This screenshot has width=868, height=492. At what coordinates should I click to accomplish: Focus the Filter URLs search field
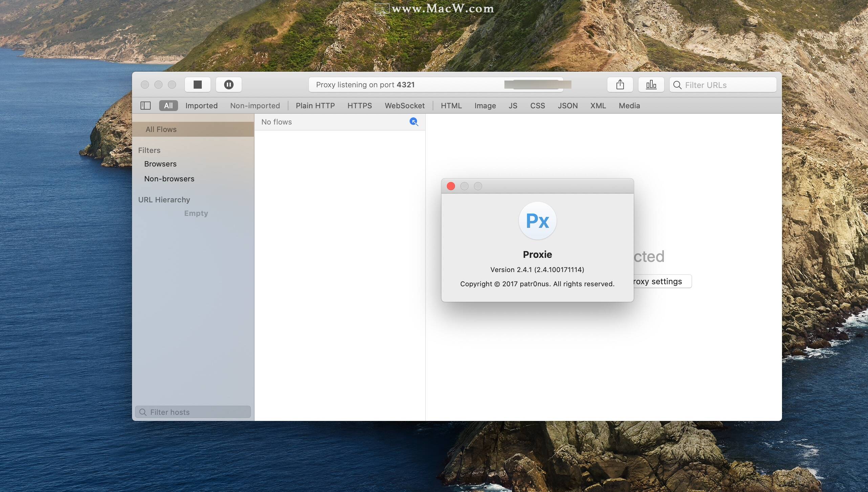[x=723, y=85]
